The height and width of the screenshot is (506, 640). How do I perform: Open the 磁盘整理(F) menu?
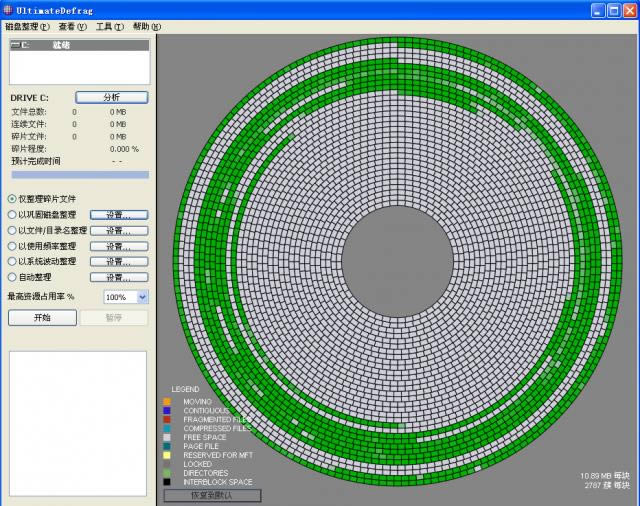point(27,27)
